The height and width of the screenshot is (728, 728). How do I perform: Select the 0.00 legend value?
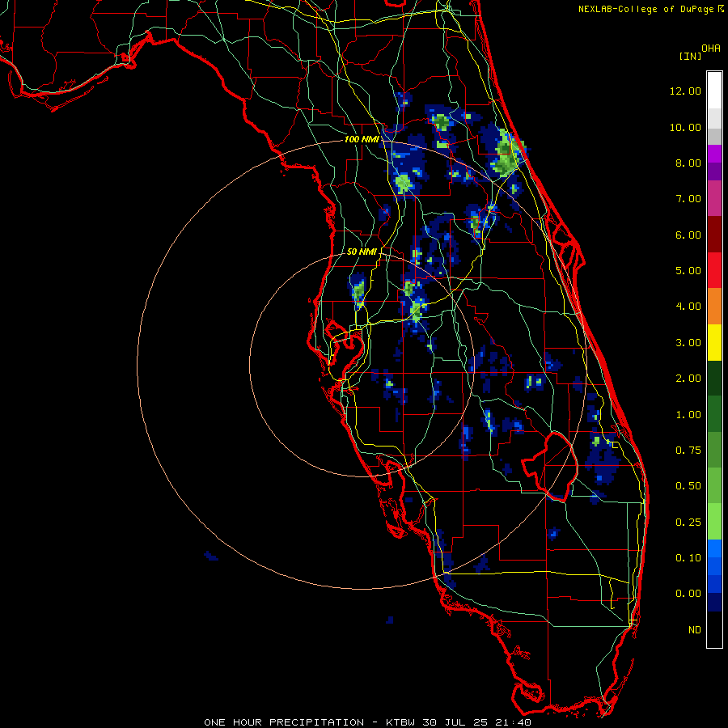tap(688, 594)
